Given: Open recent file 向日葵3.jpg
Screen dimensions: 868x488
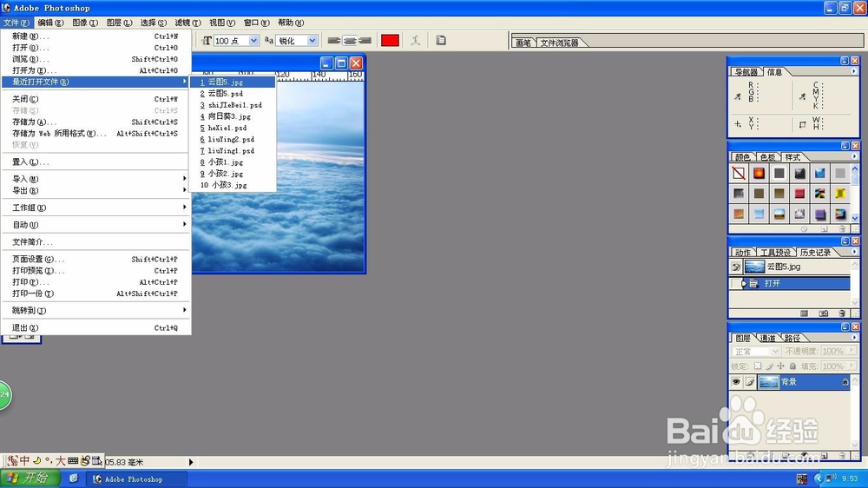Looking at the screenshot, I should pyautogui.click(x=233, y=116).
